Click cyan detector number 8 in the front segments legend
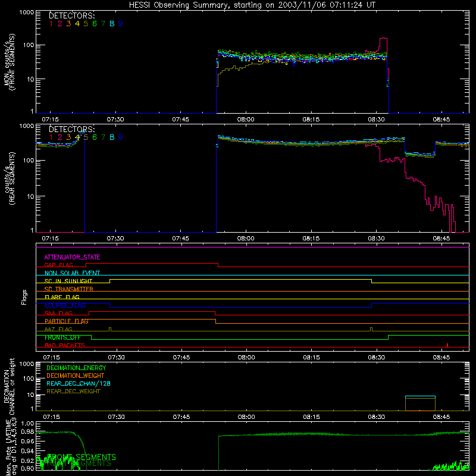The height and width of the screenshot is (476, 476). click(112, 24)
